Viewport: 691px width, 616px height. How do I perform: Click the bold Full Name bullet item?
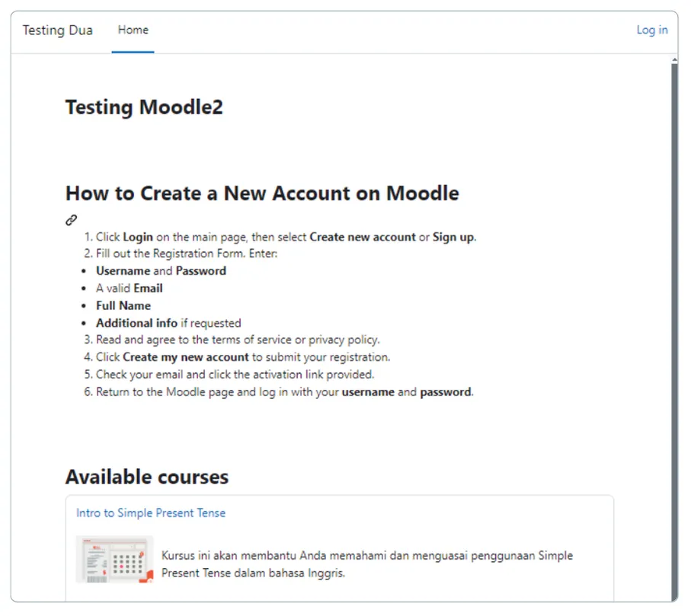tap(123, 305)
